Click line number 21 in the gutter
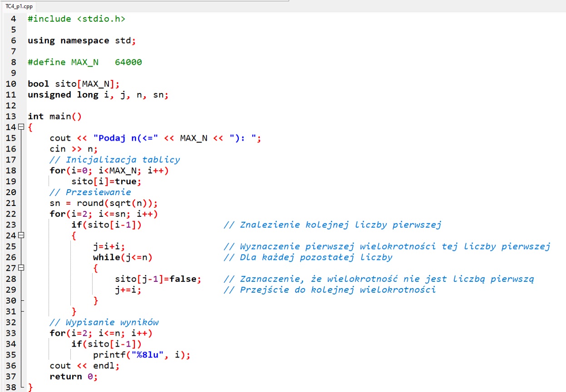Image resolution: width=566 pixels, height=392 pixels. 11,203
